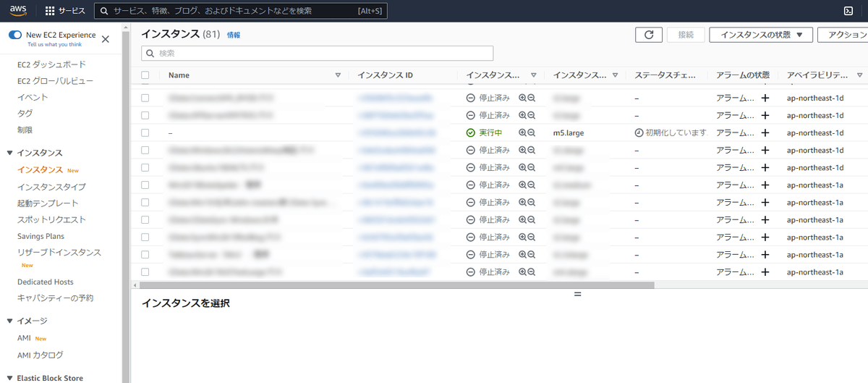Refresh the instances list
Image resolution: width=868 pixels, height=383 pixels.
click(x=649, y=35)
